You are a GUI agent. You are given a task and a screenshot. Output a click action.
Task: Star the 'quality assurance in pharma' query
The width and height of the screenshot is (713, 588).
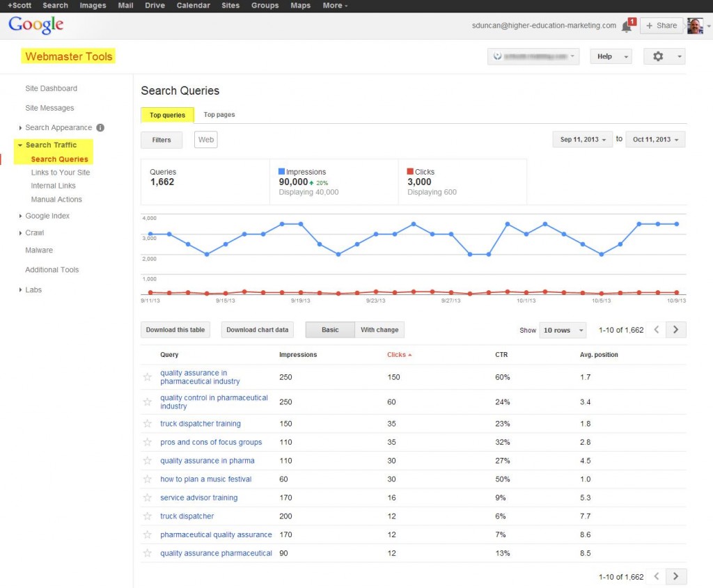tap(148, 461)
